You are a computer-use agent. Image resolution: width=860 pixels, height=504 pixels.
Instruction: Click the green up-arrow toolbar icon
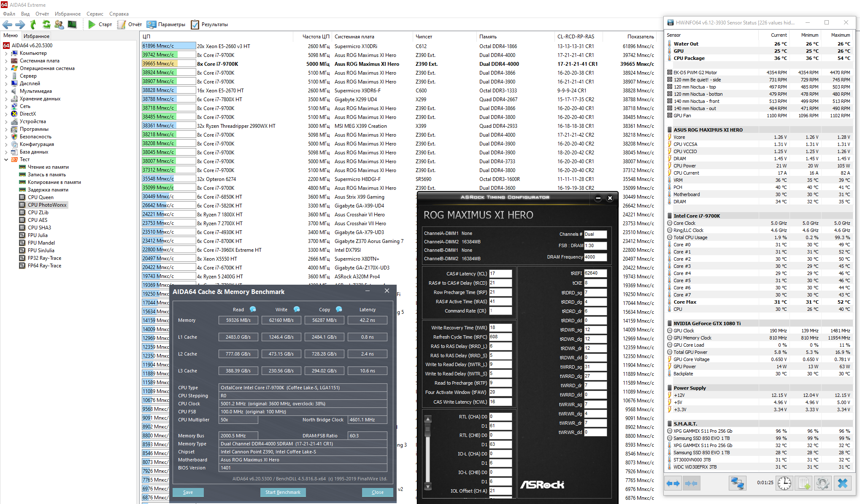point(33,24)
